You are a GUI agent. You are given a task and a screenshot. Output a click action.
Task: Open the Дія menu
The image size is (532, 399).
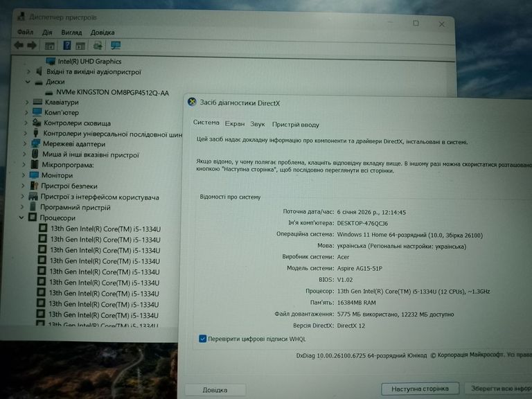point(47,33)
